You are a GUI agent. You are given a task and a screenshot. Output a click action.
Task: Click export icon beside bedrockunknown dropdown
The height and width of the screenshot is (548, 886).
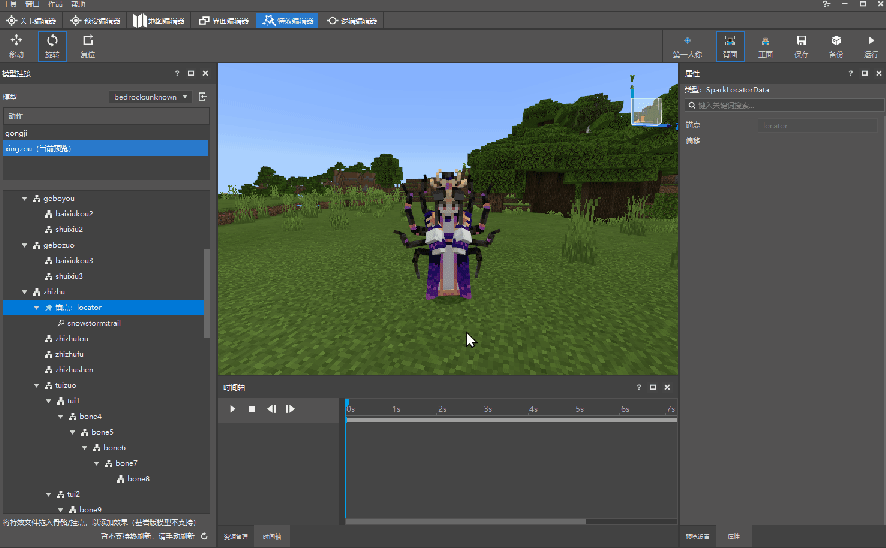click(203, 97)
